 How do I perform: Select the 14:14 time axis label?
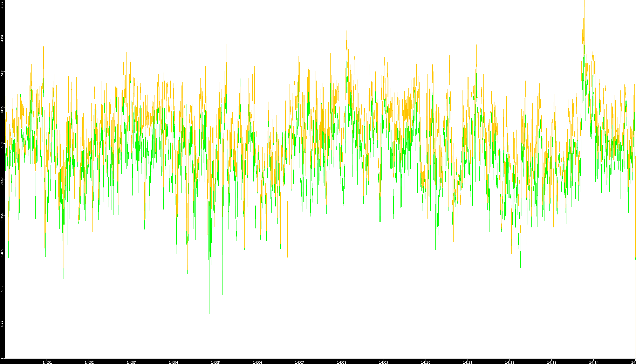coord(594,362)
